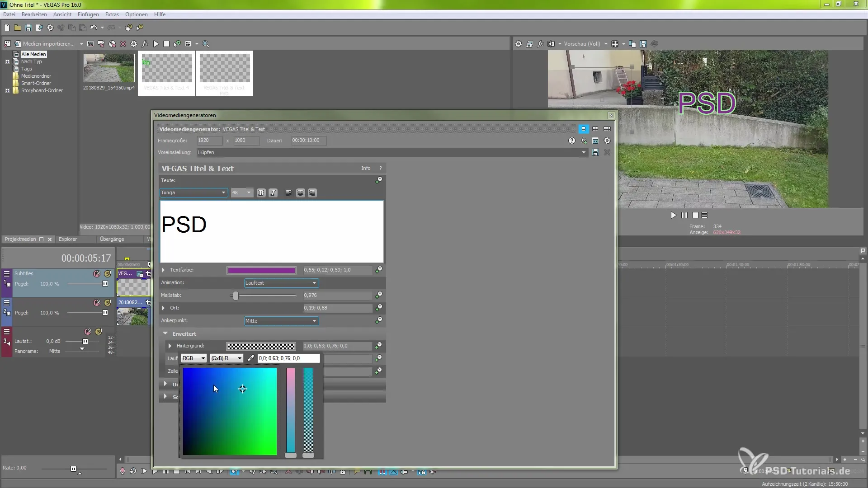Expand the Storyboard-Ordner tree node
Image resolution: width=868 pixels, height=488 pixels.
click(7, 90)
